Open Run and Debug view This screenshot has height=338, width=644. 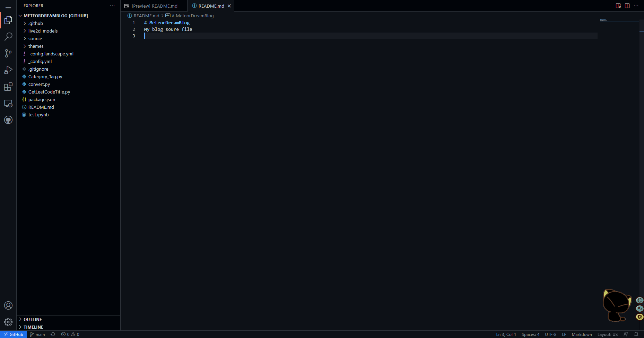[x=8, y=70]
